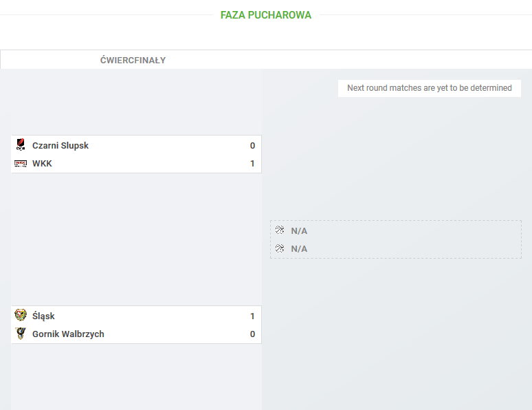The height and width of the screenshot is (410, 532).
Task: Open the Czarni Slupsk team link
Action: coord(60,146)
